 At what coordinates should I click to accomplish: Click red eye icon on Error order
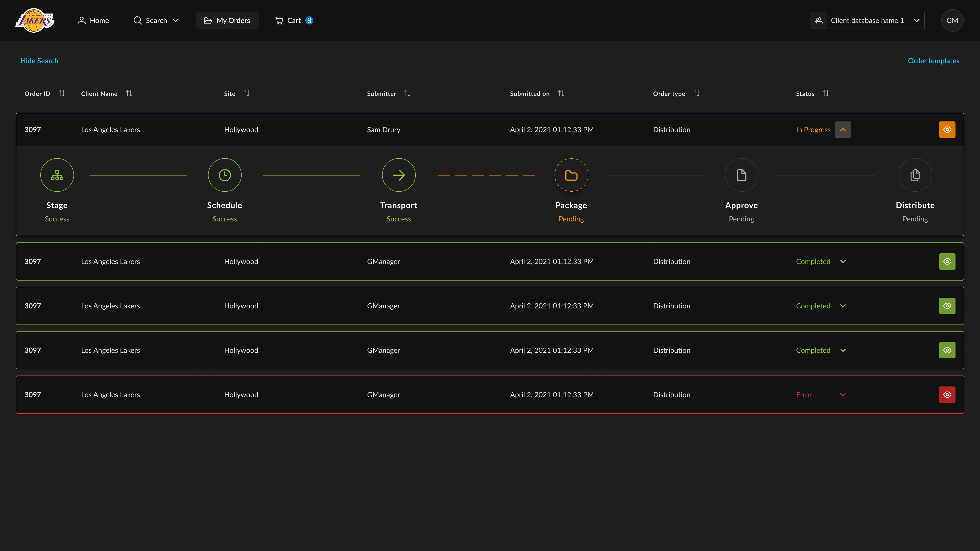pyautogui.click(x=947, y=395)
